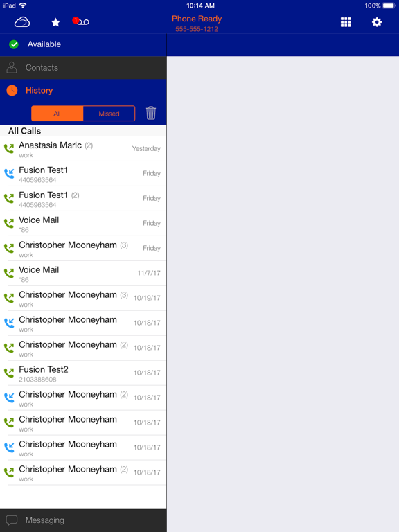Delete call history with trash icon

[151, 113]
